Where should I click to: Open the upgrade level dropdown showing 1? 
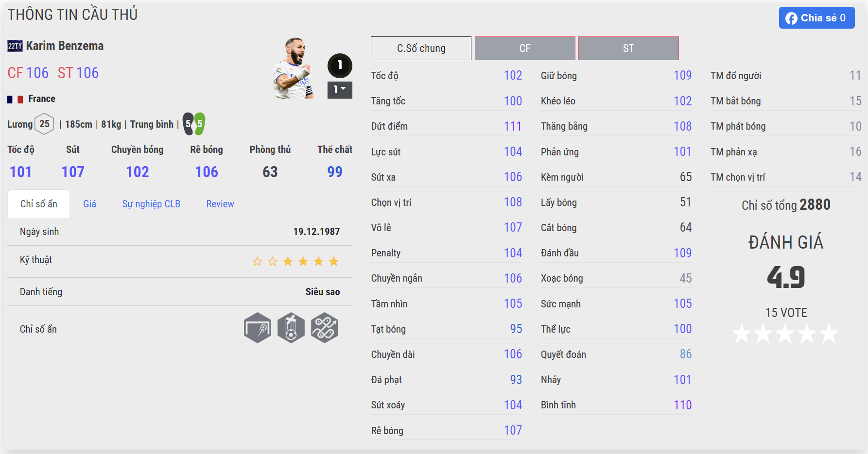point(340,90)
